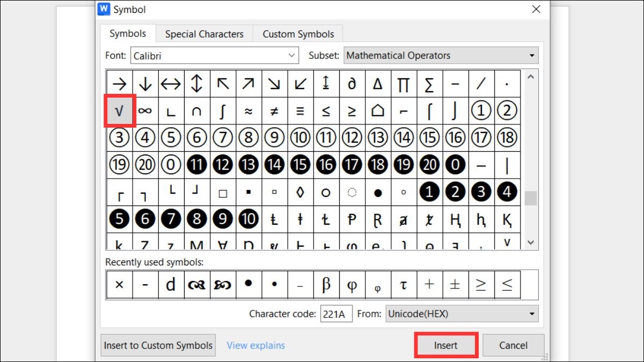The width and height of the screenshot is (644, 362).
Task: Click the symbol grid scrollbar's up arrow
Action: point(531,77)
